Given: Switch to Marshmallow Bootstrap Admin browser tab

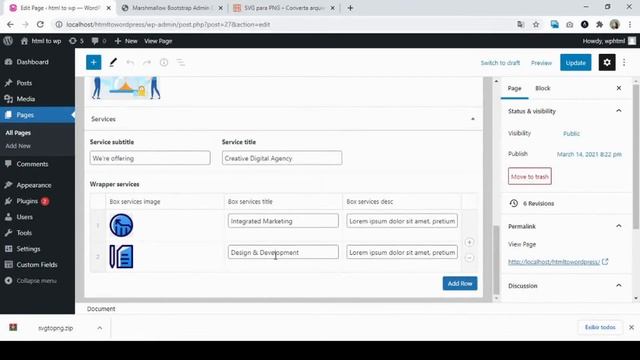Looking at the screenshot, I should click(x=172, y=8).
